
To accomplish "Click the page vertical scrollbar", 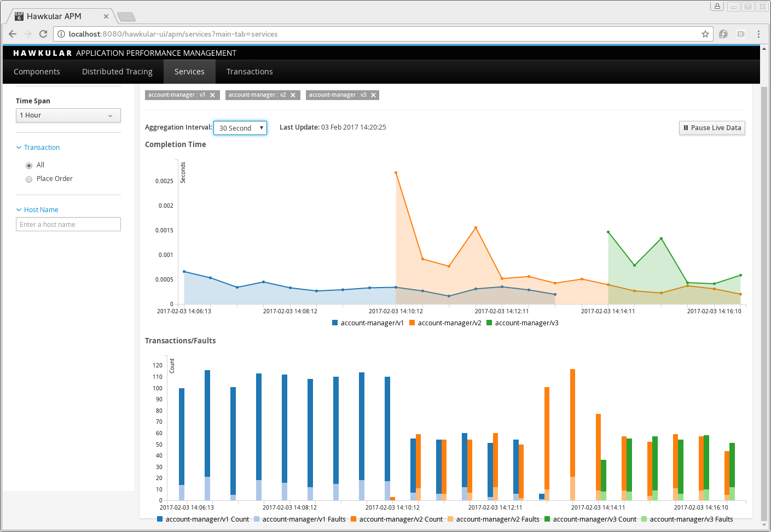I will point(764,303).
